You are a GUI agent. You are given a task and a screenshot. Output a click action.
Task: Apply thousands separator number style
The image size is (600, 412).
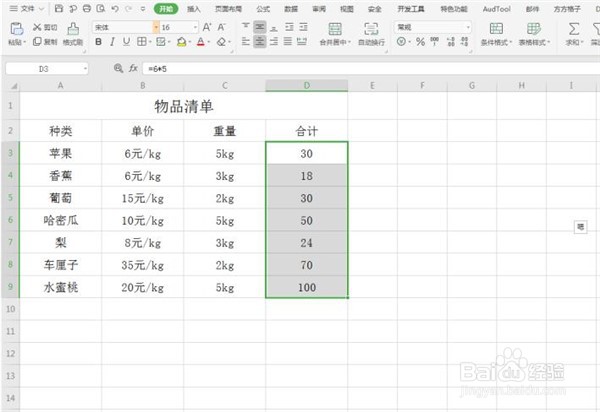point(434,41)
